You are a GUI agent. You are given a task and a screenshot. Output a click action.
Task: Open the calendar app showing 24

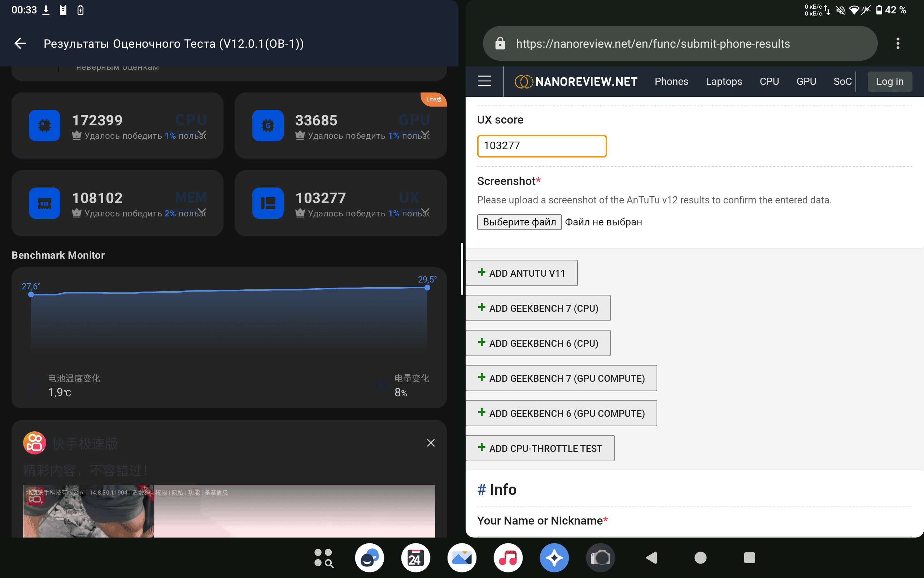[415, 558]
